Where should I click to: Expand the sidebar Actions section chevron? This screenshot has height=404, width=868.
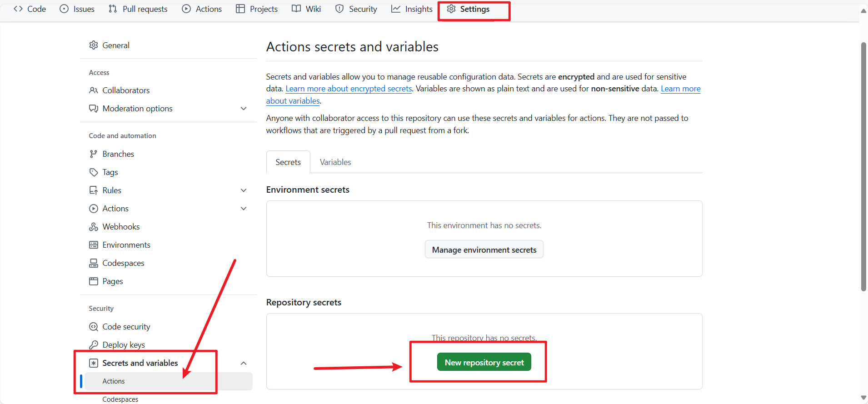[244, 209]
